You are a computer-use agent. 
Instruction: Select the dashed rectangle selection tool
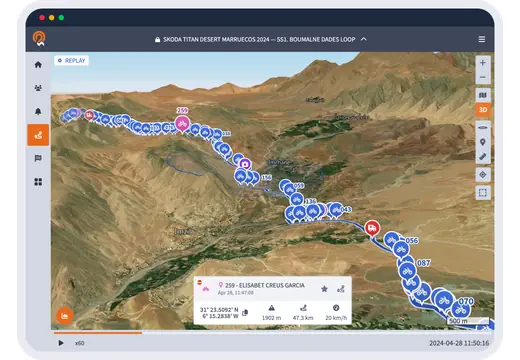(x=482, y=193)
